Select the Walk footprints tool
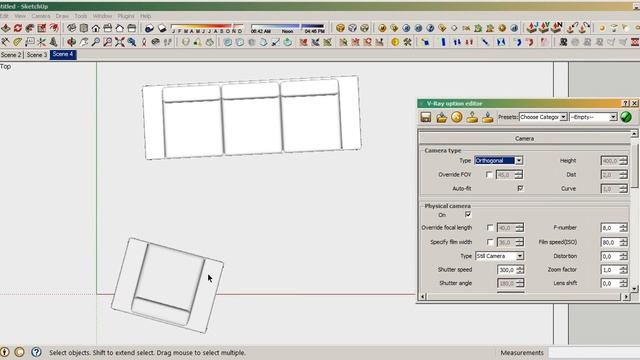This screenshot has width=640, height=360. (x=167, y=42)
